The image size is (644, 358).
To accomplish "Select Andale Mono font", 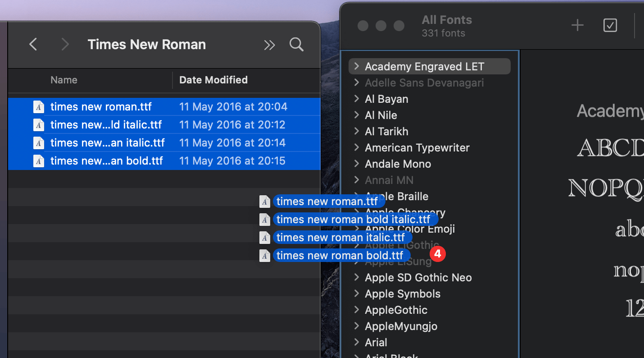I will pos(398,164).
